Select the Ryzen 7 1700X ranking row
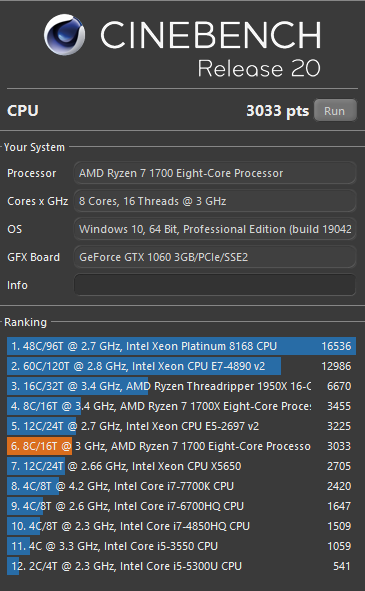 click(x=181, y=406)
